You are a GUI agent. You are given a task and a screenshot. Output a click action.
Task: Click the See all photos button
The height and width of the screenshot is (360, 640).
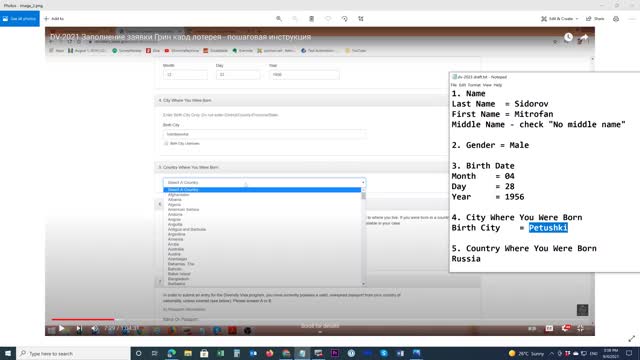click(x=20, y=19)
